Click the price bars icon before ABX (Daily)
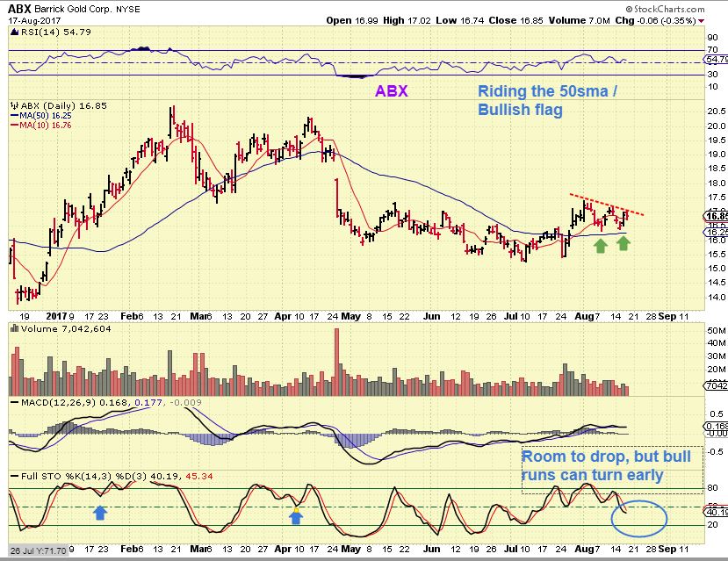The image size is (728, 561). (14, 106)
